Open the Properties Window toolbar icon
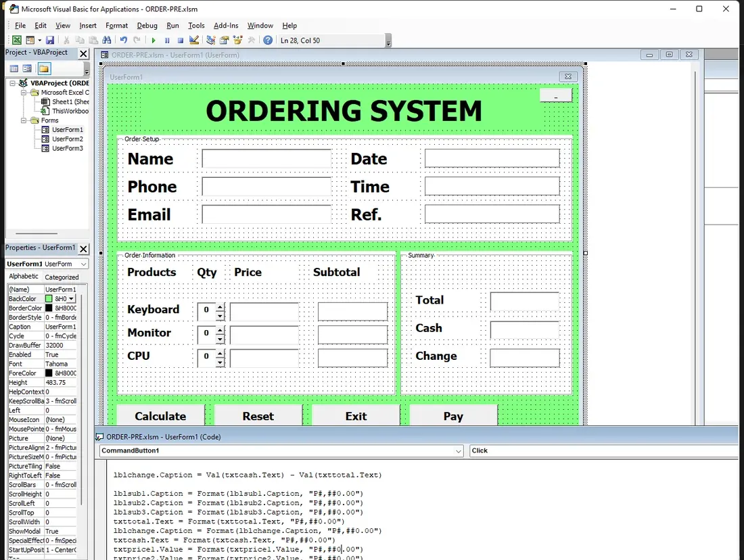Viewport: 744px width, 560px height. (x=224, y=41)
